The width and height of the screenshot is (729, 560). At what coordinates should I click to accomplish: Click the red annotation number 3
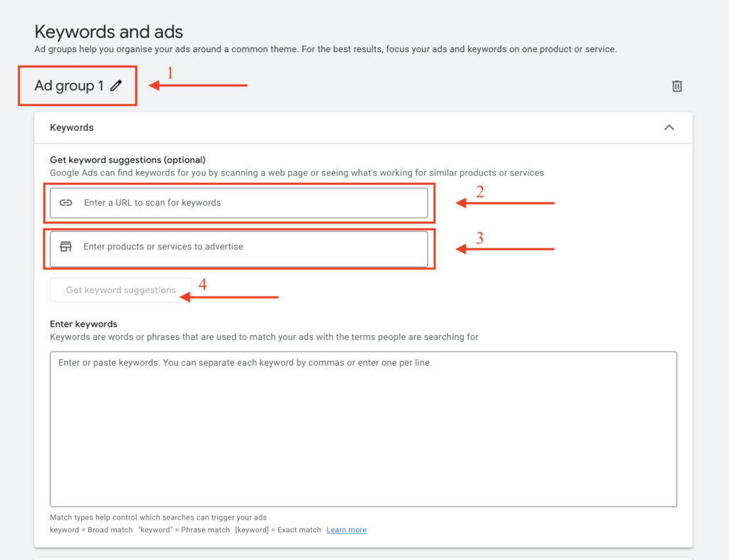pyautogui.click(x=480, y=238)
